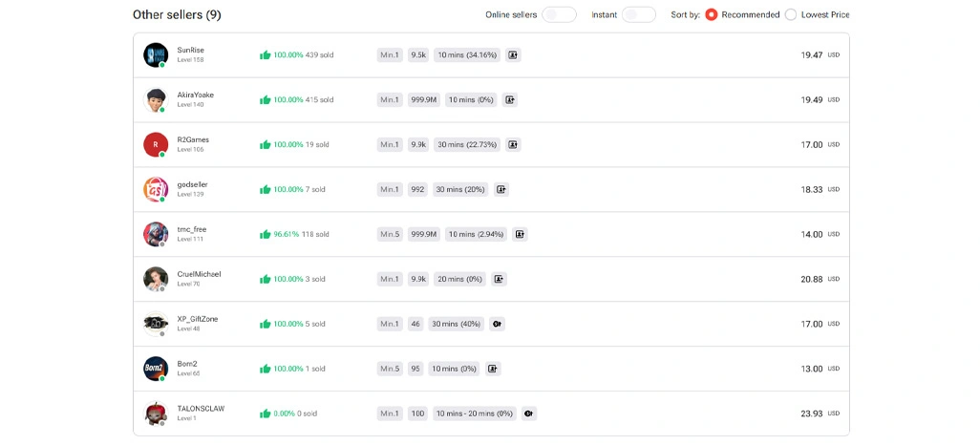
Task: Click the account delivery icon in godseller row
Action: 501,189
